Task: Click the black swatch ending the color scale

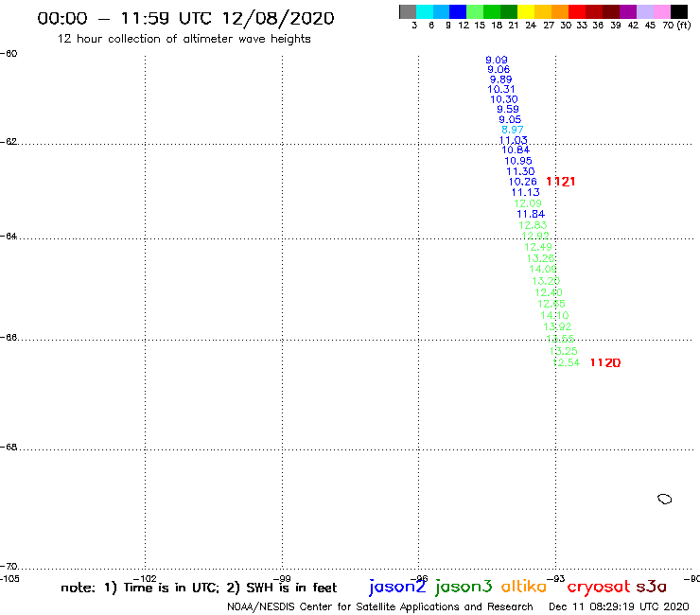Action: pos(679,11)
